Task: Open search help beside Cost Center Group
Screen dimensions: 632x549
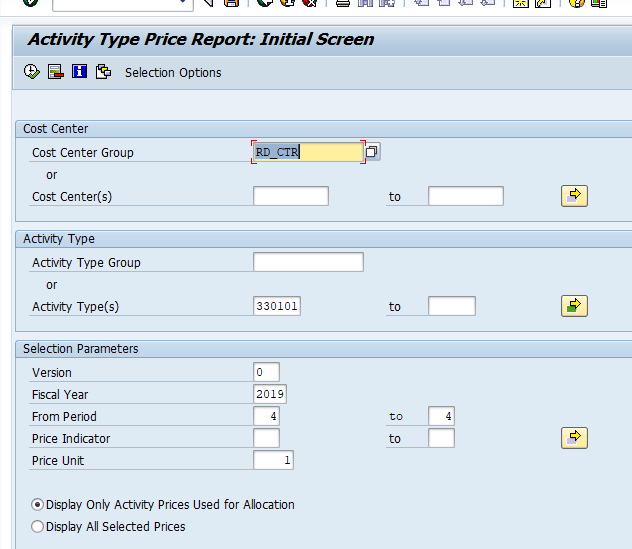Action: [372, 152]
